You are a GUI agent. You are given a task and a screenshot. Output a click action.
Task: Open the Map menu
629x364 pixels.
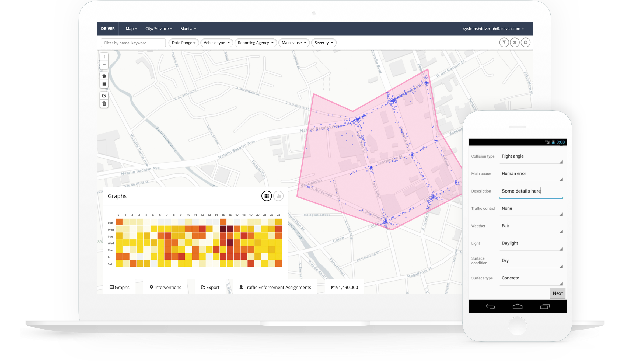(131, 29)
